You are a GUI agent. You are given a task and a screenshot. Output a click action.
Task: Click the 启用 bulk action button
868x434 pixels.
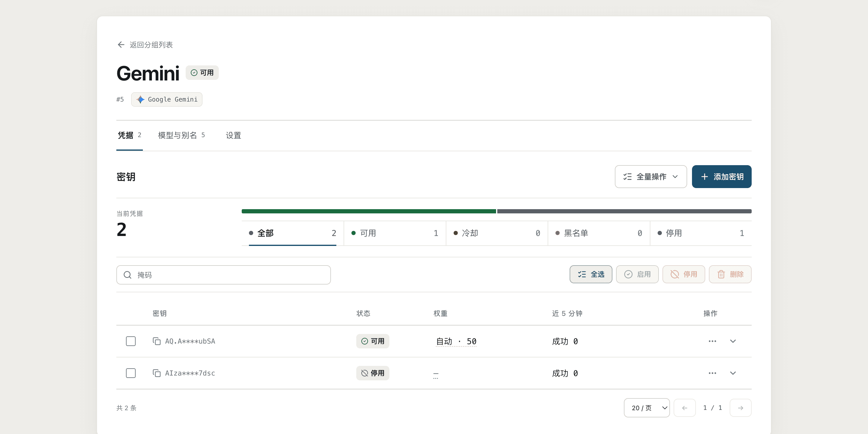coord(637,274)
